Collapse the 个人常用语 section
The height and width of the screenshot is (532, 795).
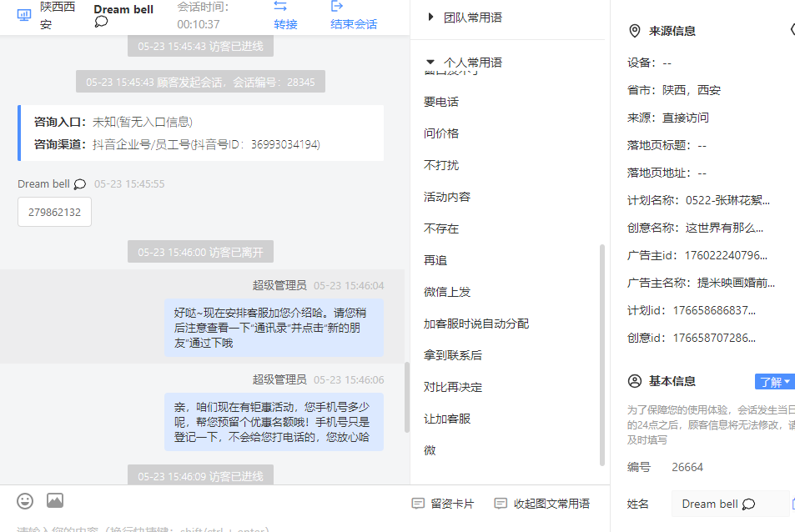(430, 63)
